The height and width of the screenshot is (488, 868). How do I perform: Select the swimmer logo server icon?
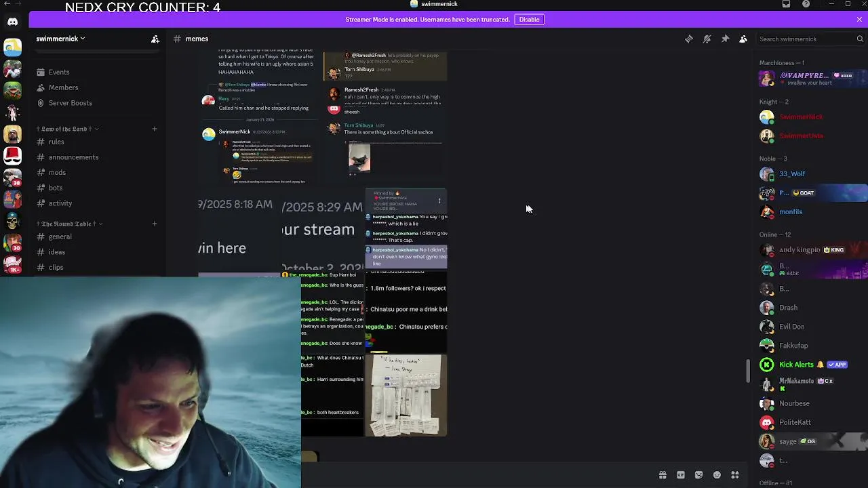click(12, 47)
